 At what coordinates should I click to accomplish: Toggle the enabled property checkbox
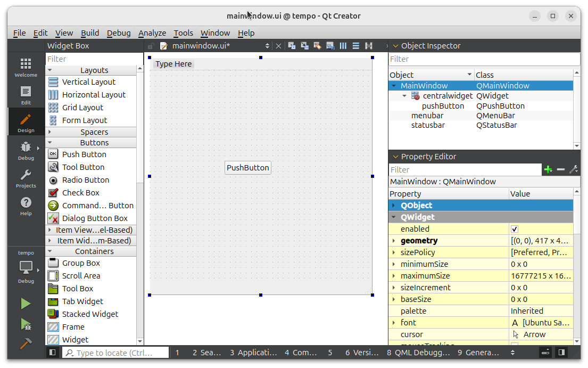[x=515, y=229]
